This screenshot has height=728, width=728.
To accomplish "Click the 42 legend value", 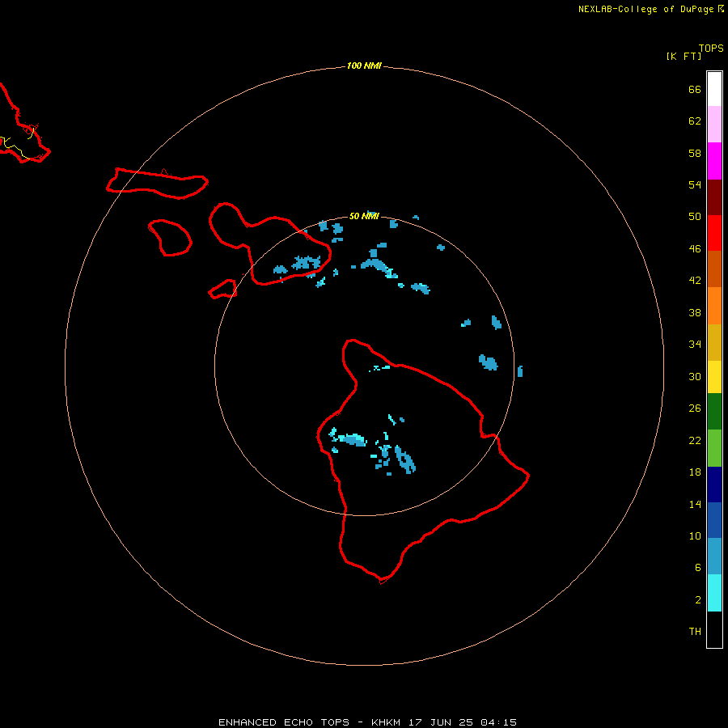I will point(695,280).
